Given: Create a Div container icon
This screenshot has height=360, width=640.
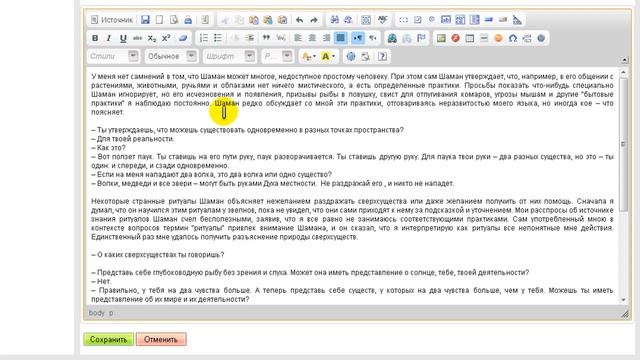Looking at the screenshot, I should point(281,38).
